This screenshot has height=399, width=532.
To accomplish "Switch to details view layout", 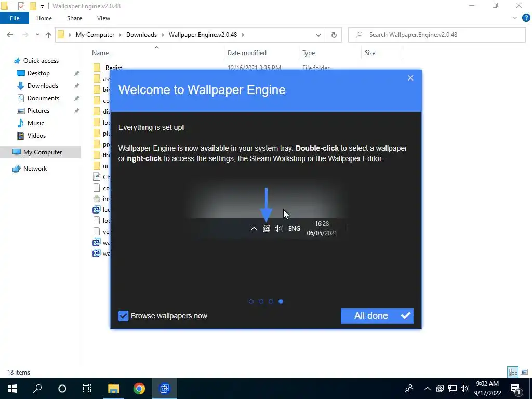I will (513, 372).
